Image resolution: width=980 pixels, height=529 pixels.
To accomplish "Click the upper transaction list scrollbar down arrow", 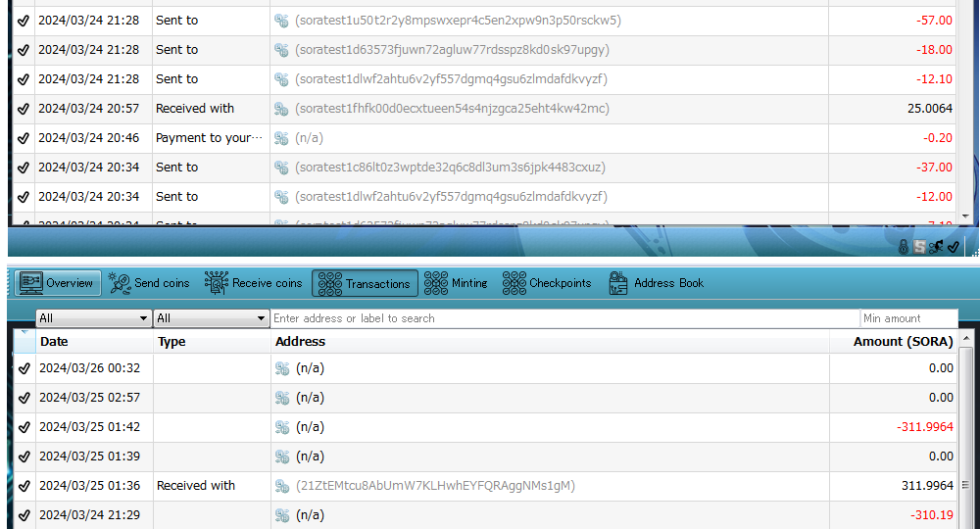I will [x=964, y=216].
